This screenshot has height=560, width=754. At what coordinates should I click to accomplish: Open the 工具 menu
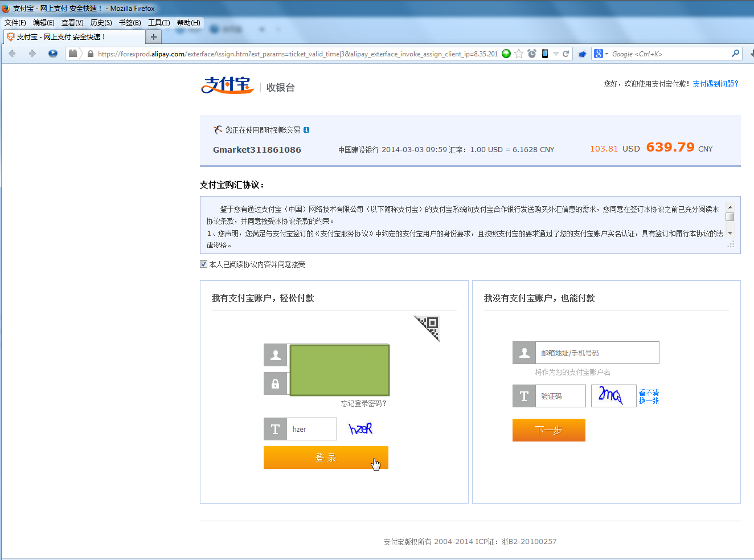click(159, 23)
